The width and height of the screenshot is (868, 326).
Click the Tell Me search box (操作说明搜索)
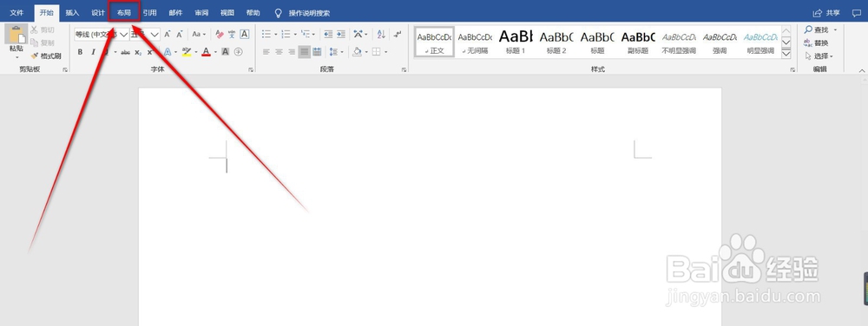[x=303, y=13]
